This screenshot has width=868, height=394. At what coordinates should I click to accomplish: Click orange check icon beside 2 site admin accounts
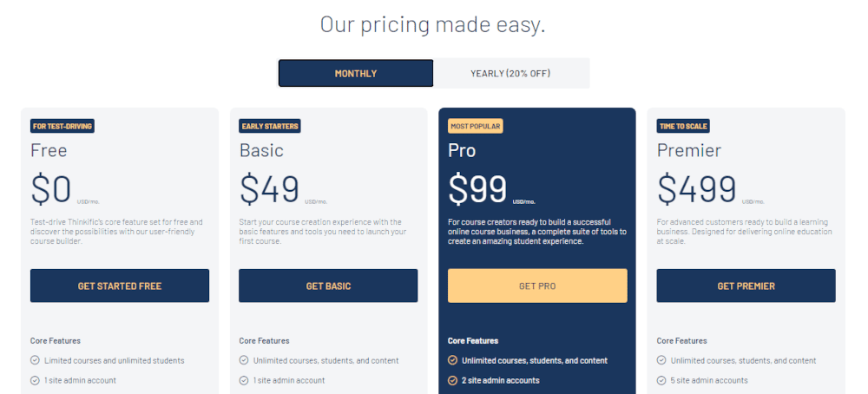pyautogui.click(x=452, y=380)
